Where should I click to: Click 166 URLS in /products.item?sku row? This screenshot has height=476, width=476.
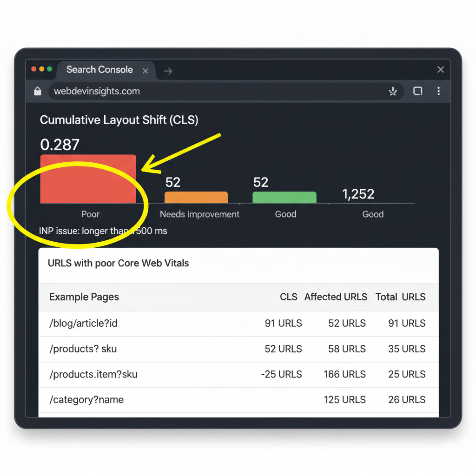click(x=344, y=374)
